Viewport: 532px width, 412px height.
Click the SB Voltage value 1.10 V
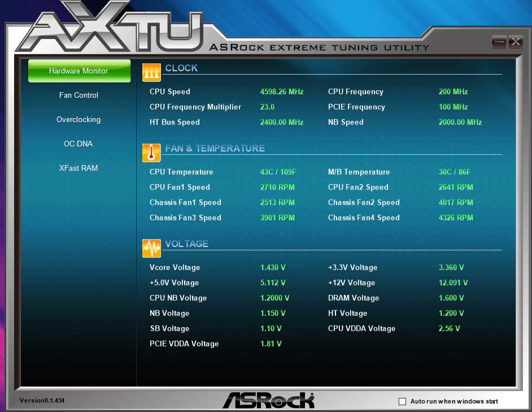coord(271,328)
